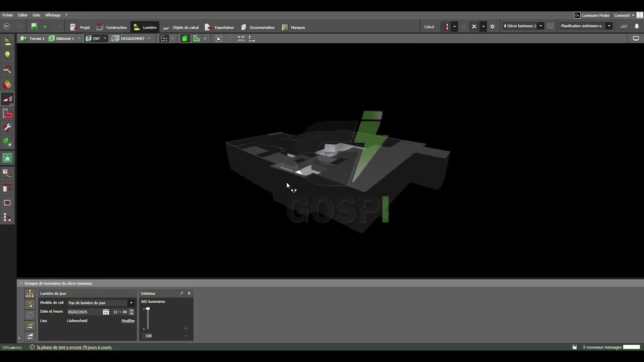Open the 3 nouveaux messages notification
Image resolution: width=644 pixels, height=362 pixels.
click(x=602, y=347)
